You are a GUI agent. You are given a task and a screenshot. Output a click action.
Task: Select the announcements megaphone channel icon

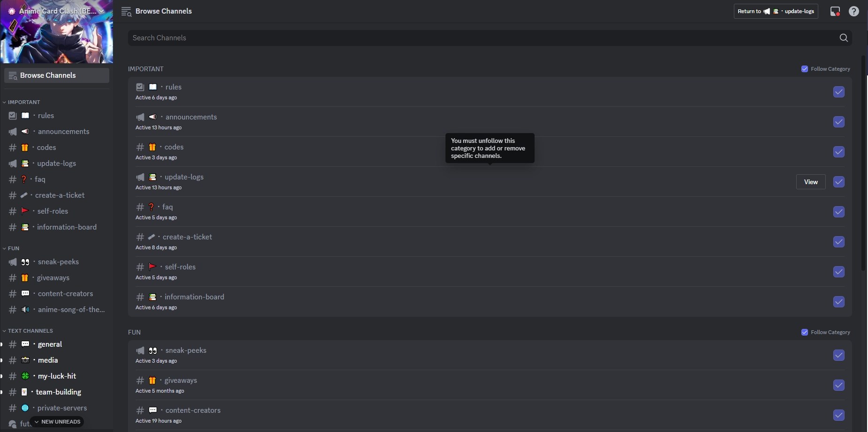coord(13,132)
